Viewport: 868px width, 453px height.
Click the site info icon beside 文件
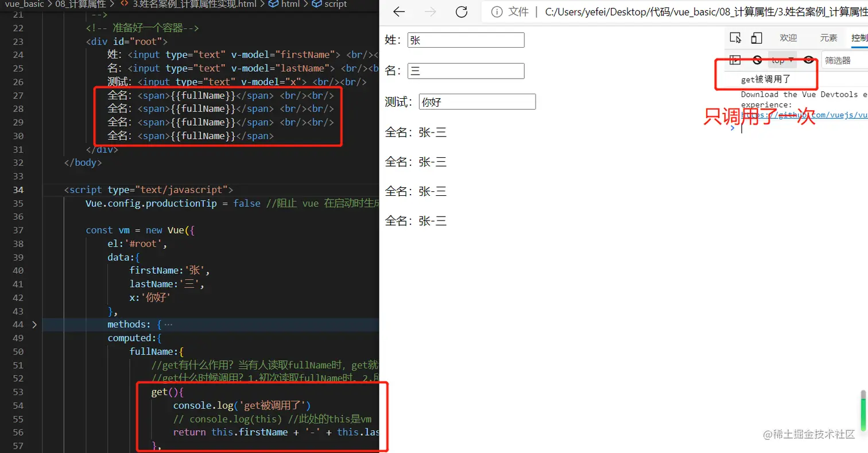[497, 11]
